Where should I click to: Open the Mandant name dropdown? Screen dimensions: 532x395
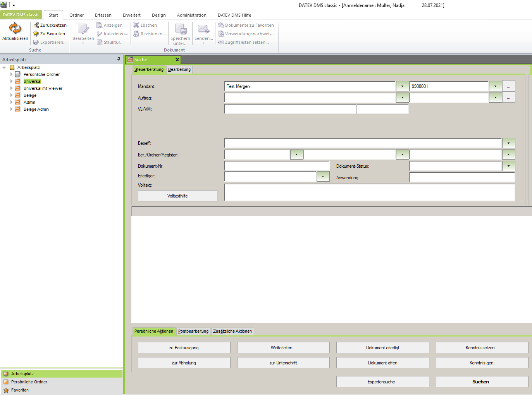point(402,86)
